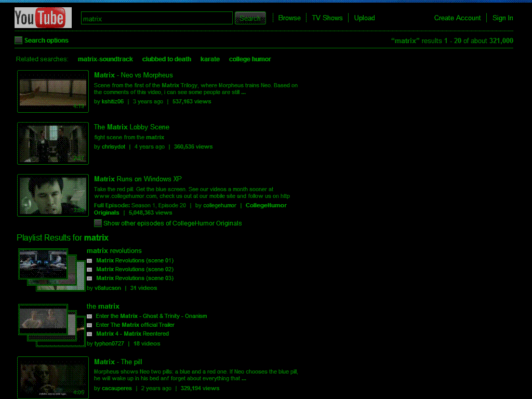Open the Search options link
This screenshot has height=399, width=532.
pyautogui.click(x=46, y=41)
